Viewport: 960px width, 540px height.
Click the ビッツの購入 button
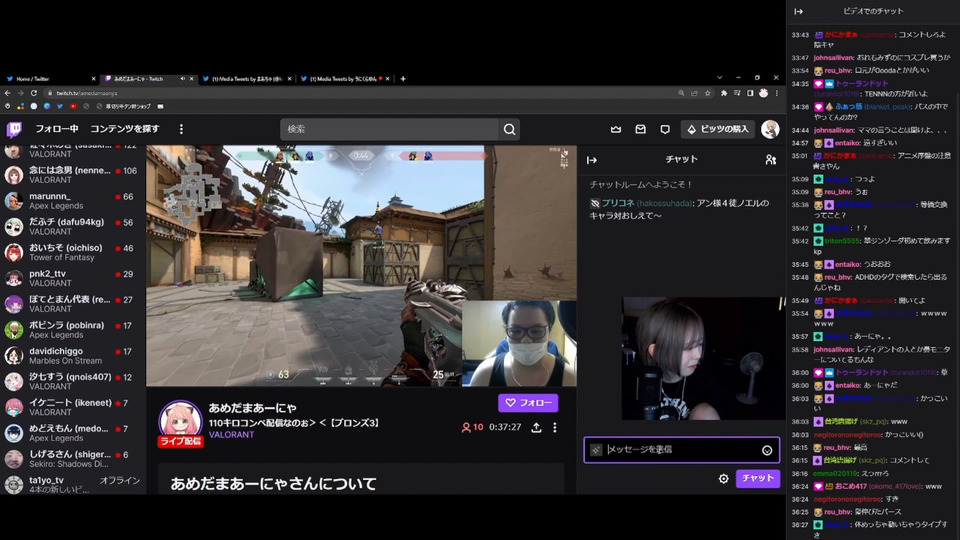pyautogui.click(x=718, y=129)
